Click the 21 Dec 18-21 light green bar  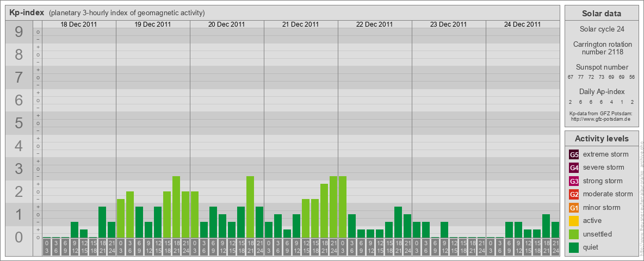(324, 211)
